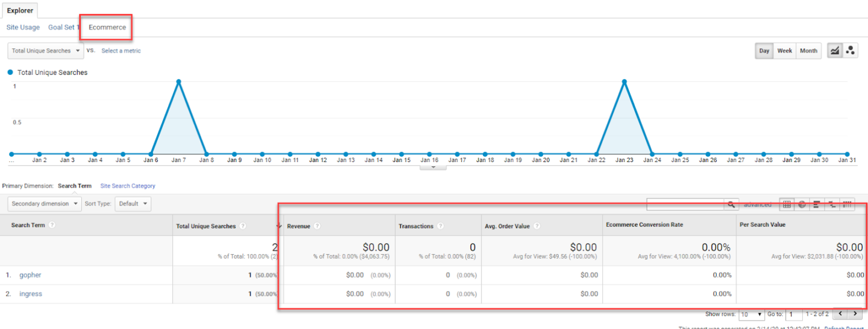Open the Sort Type Default dropdown
Viewport: 868px width, 329px height.
point(133,204)
